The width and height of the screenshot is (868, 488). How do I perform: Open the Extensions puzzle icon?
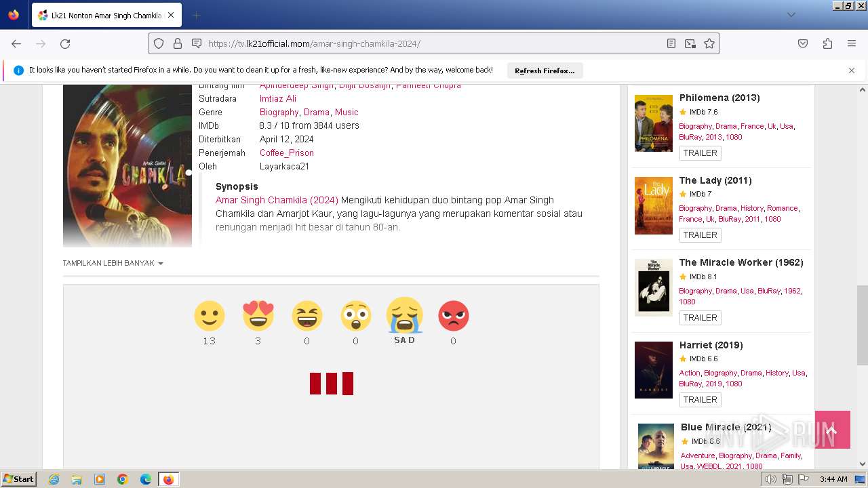[x=827, y=43]
